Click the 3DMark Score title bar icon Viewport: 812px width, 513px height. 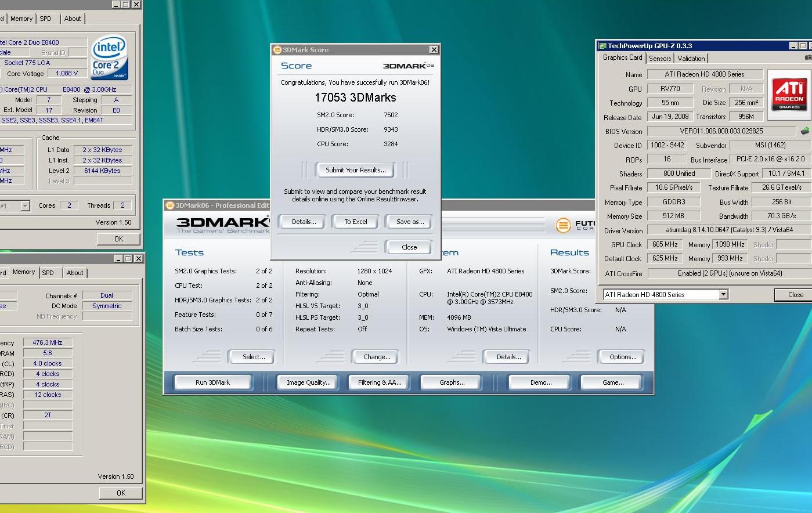coord(277,50)
